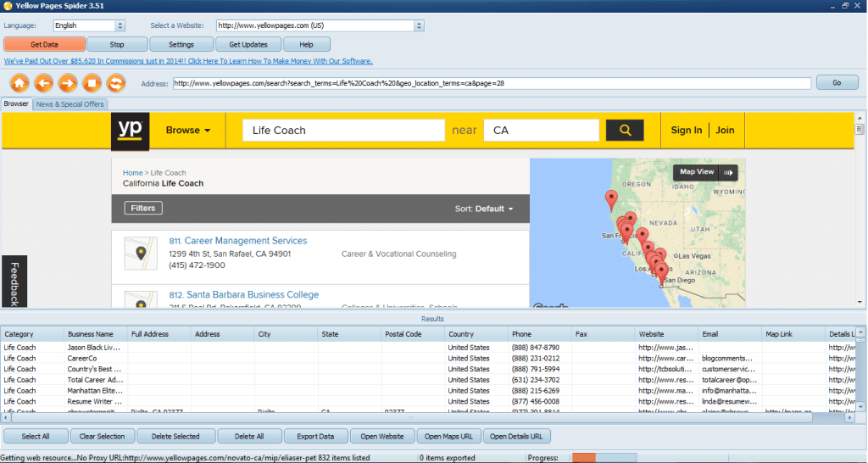This screenshot has height=463, width=868.
Task: Click Delete All
Action: tap(249, 437)
